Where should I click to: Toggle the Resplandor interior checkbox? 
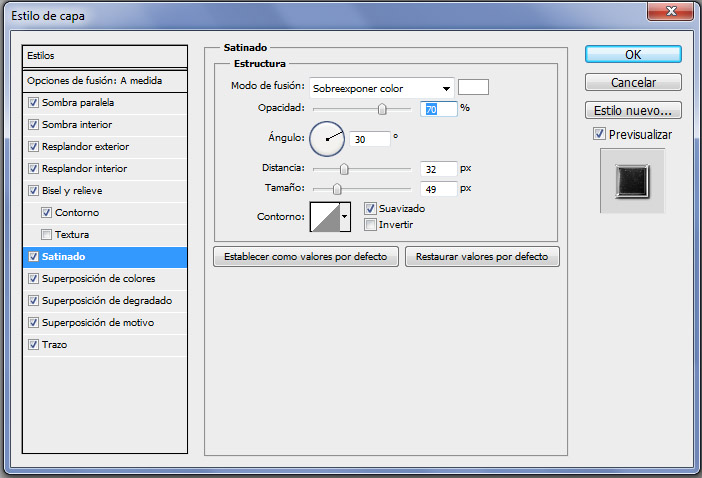(x=33, y=168)
